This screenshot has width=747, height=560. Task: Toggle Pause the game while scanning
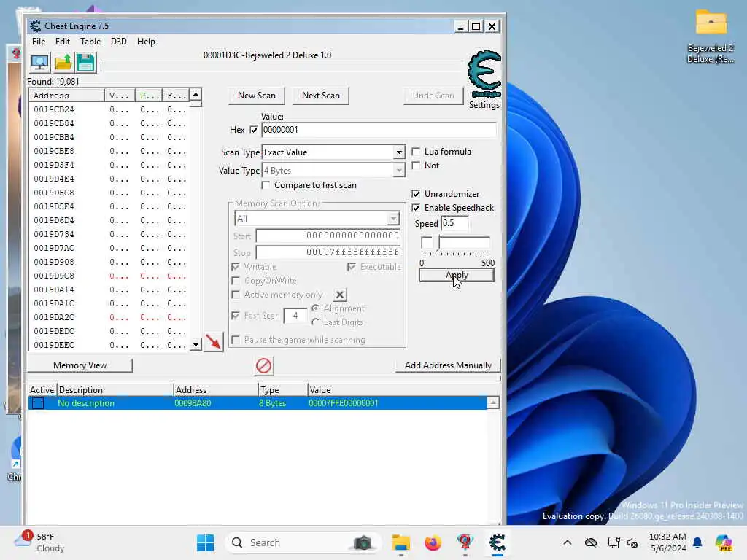coord(236,340)
